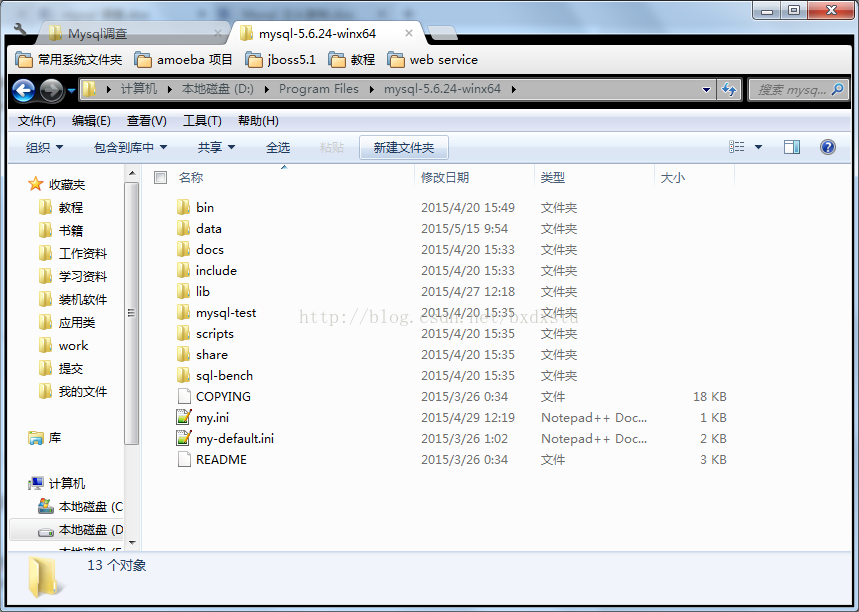
Task: Click the 全选 button
Action: [x=278, y=147]
